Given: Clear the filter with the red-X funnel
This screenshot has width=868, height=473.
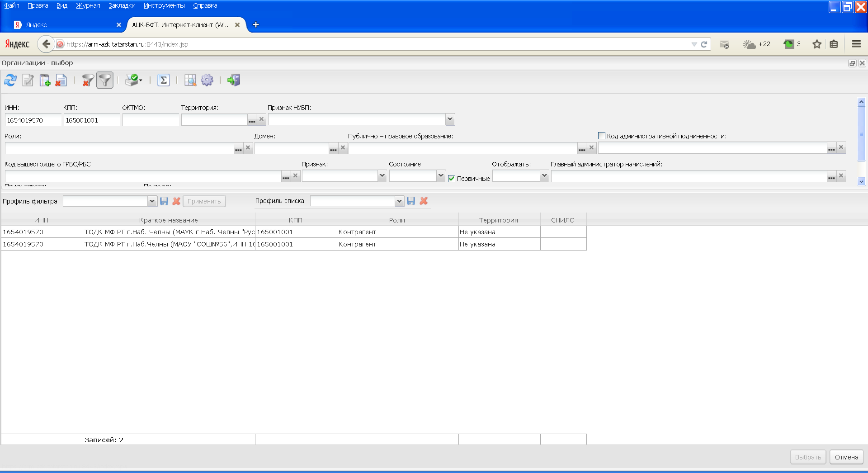Looking at the screenshot, I should tap(88, 80).
